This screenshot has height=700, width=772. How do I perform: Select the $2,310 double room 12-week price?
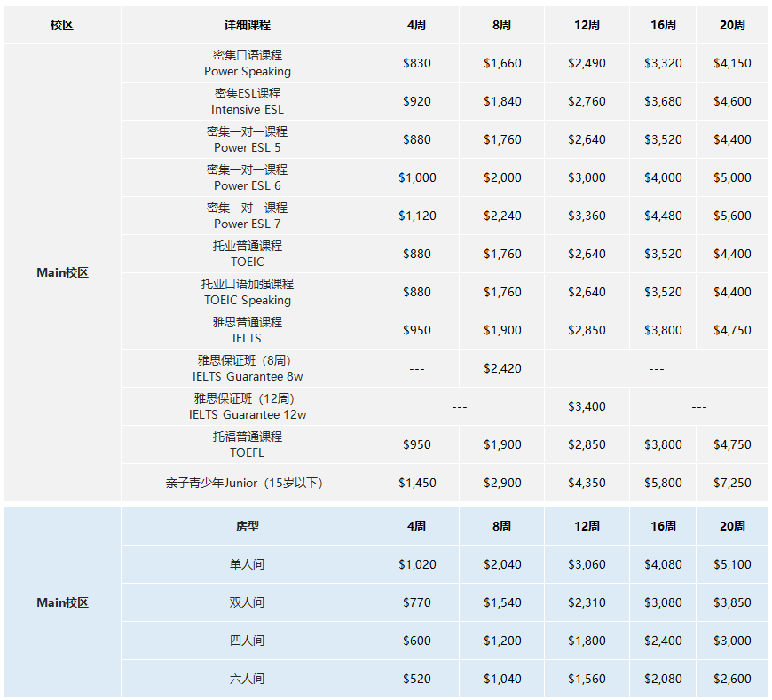(x=587, y=602)
